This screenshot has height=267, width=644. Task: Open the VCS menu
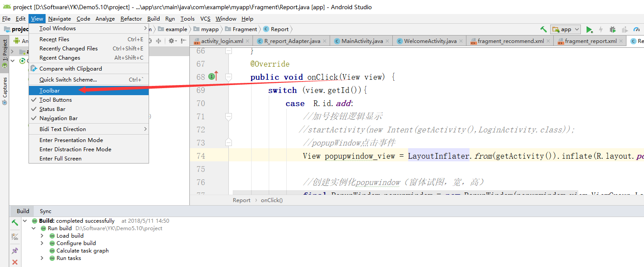pyautogui.click(x=205, y=18)
